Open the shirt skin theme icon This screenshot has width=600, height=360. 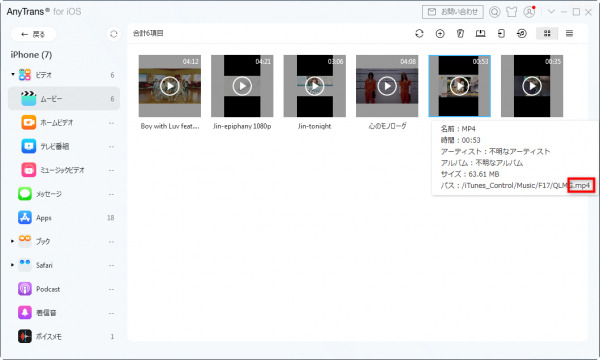[x=512, y=12]
